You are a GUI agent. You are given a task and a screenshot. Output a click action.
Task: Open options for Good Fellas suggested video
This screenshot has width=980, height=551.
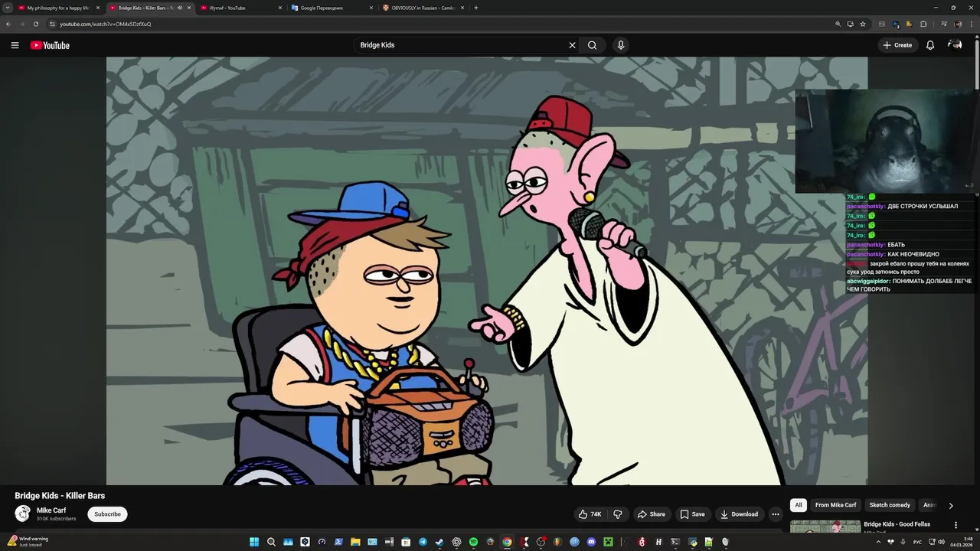(x=955, y=525)
